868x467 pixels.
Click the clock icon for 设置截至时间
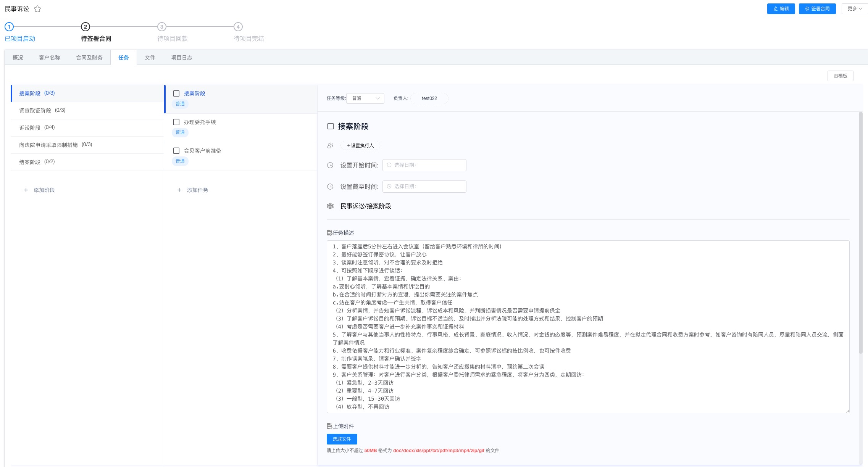tap(330, 187)
